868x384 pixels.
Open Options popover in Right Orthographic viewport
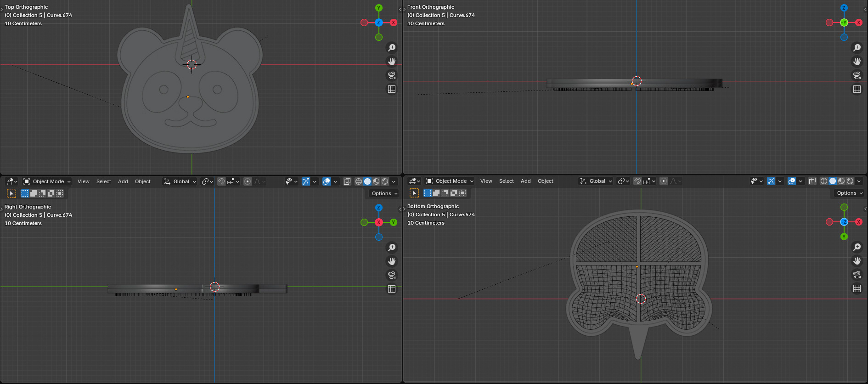coord(385,193)
